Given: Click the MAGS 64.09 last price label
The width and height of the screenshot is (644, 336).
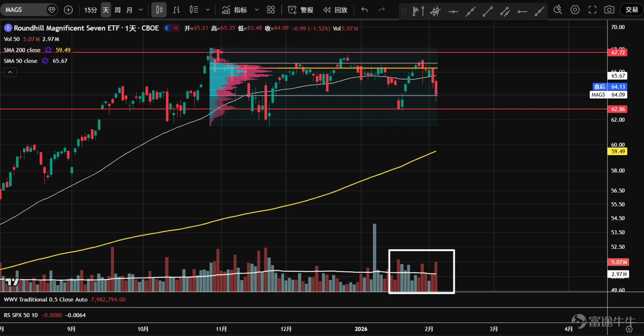Looking at the screenshot, I should coord(609,95).
